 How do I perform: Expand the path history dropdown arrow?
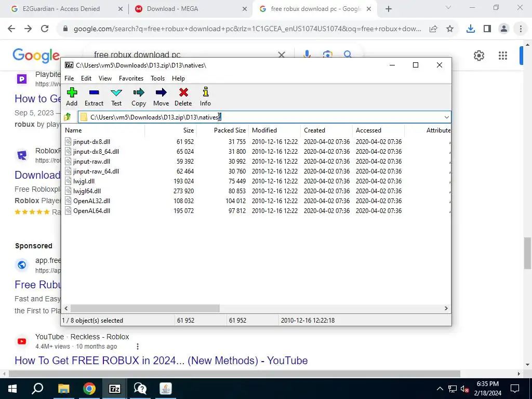coord(446,117)
